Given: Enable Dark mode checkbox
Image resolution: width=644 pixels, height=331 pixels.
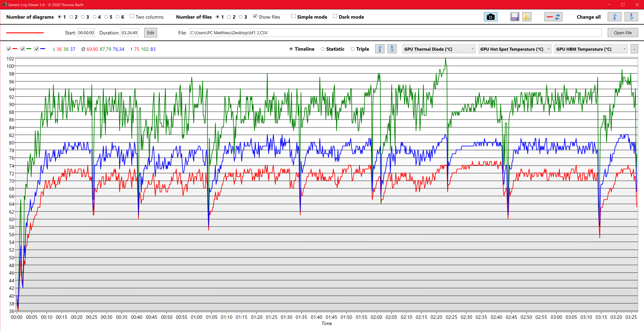Looking at the screenshot, I should pyautogui.click(x=335, y=16).
